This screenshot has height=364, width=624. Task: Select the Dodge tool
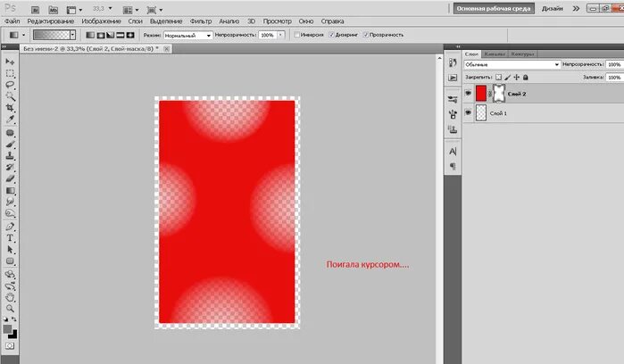click(10, 213)
